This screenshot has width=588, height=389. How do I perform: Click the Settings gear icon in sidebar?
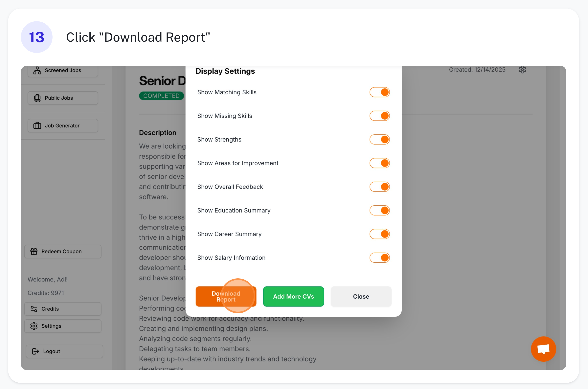pyautogui.click(x=34, y=326)
